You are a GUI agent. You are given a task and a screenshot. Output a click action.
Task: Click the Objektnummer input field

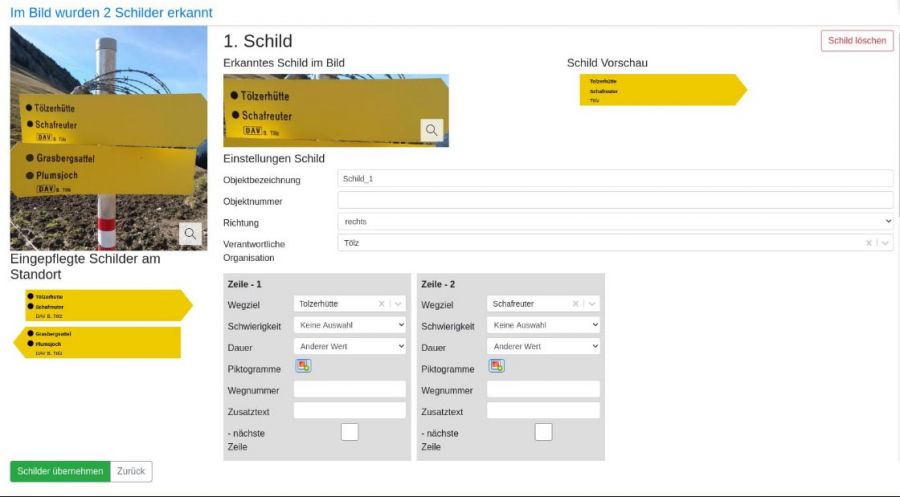[x=615, y=200]
